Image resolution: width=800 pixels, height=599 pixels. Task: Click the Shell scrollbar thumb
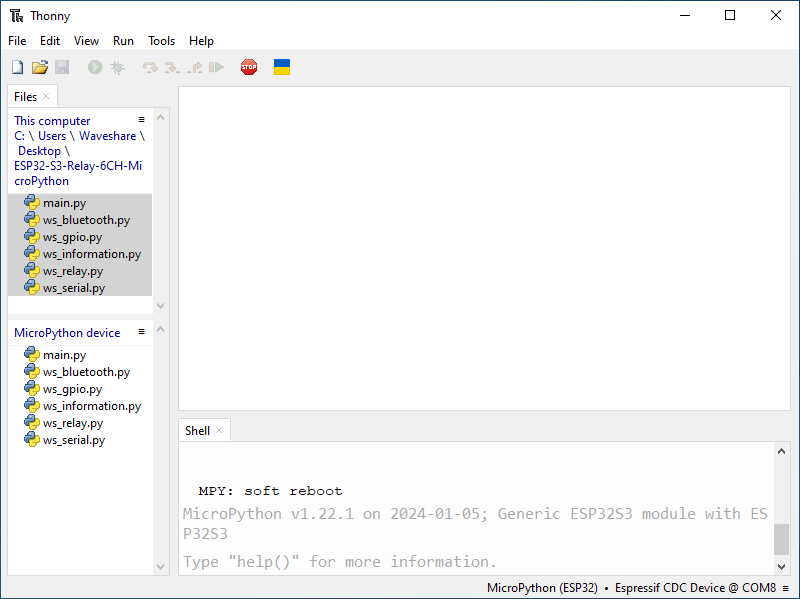tap(781, 539)
